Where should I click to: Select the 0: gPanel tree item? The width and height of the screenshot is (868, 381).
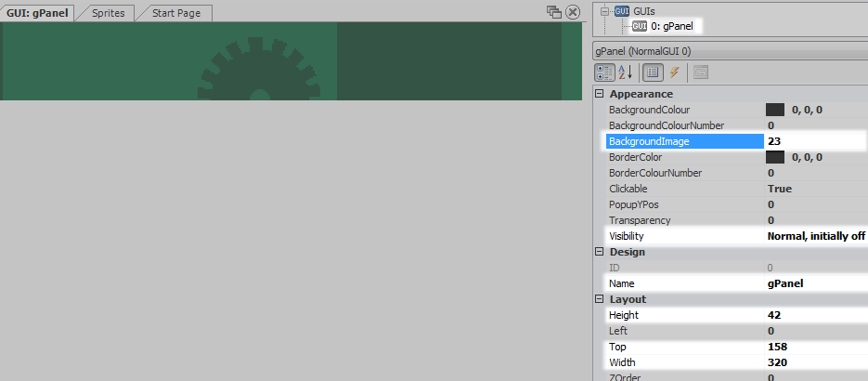(671, 26)
